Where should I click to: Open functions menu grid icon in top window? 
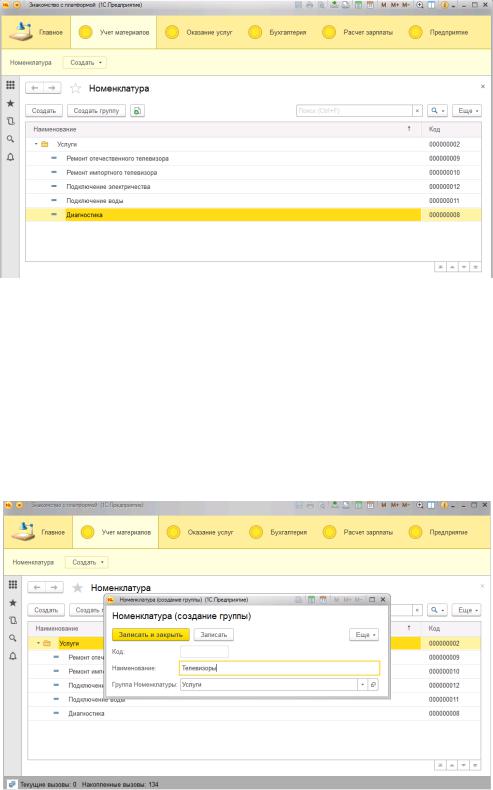pos(10,85)
